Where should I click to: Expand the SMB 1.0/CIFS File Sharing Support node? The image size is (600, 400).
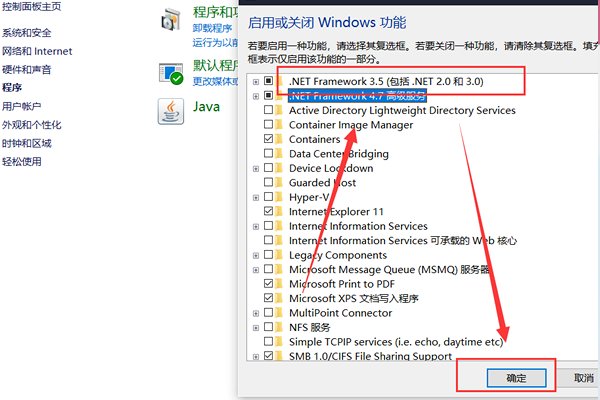[256, 357]
